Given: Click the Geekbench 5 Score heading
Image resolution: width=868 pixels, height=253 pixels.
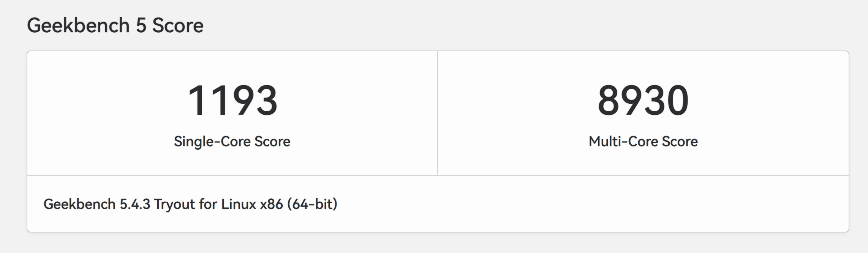Looking at the screenshot, I should coord(115,26).
